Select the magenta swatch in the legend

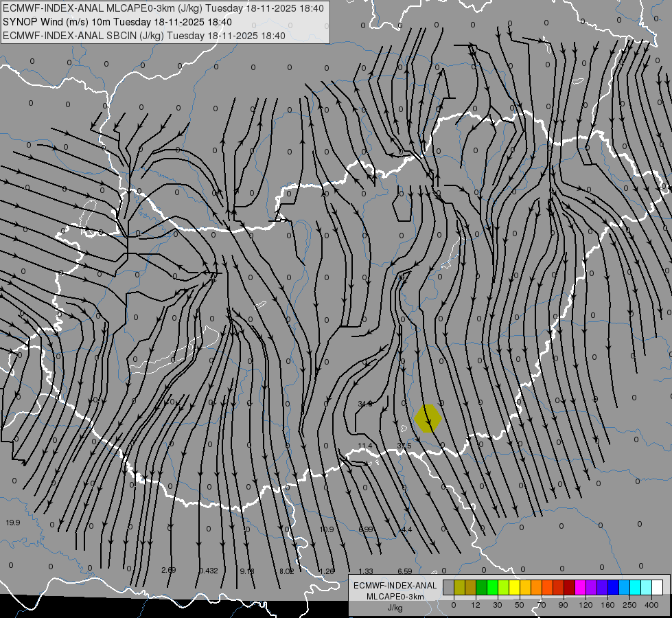pos(580,587)
